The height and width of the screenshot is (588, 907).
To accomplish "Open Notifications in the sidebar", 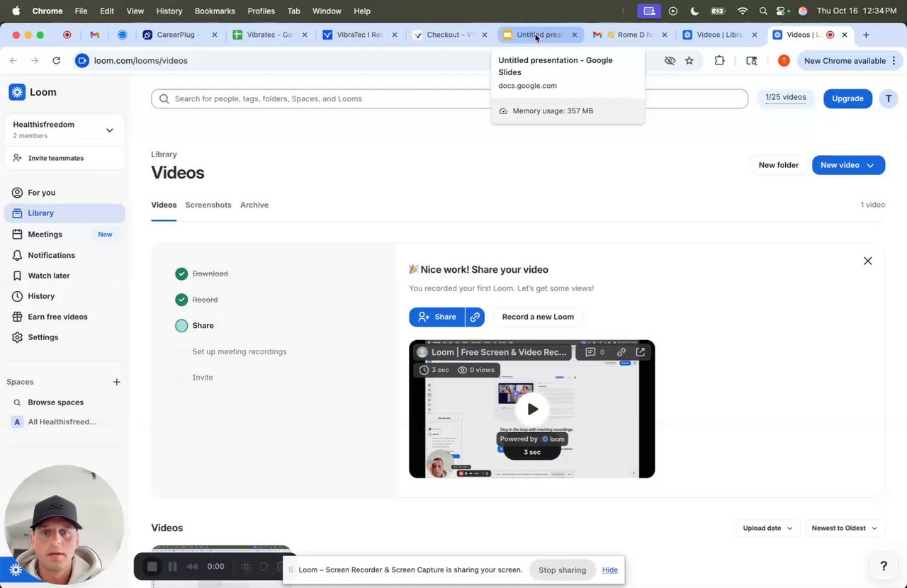I will pyautogui.click(x=65, y=255).
